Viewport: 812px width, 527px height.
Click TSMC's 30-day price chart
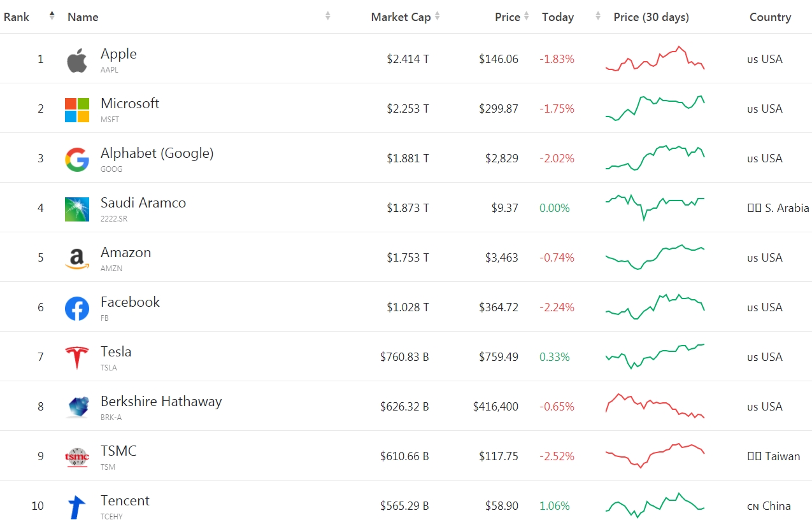[655, 456]
